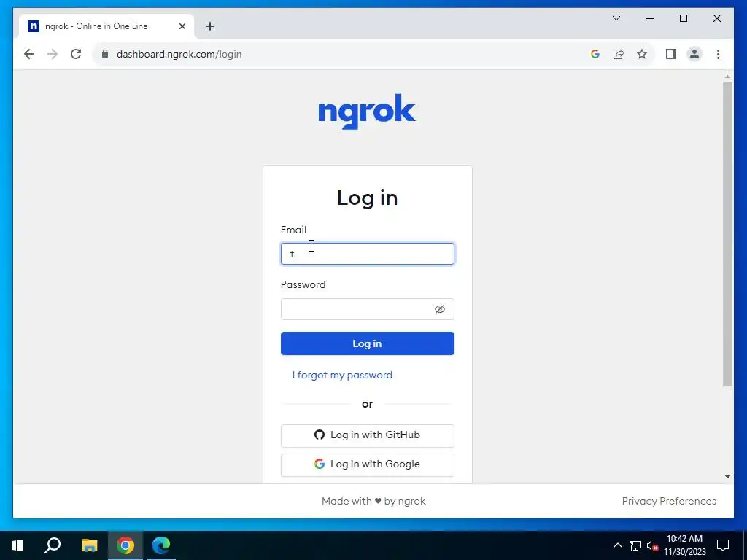
Task: Maximize the Chrome window
Action: pyautogui.click(x=683, y=18)
